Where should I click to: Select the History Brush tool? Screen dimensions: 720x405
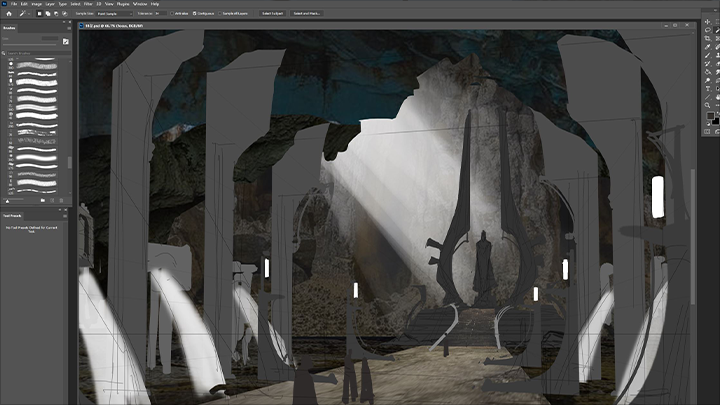[708, 64]
